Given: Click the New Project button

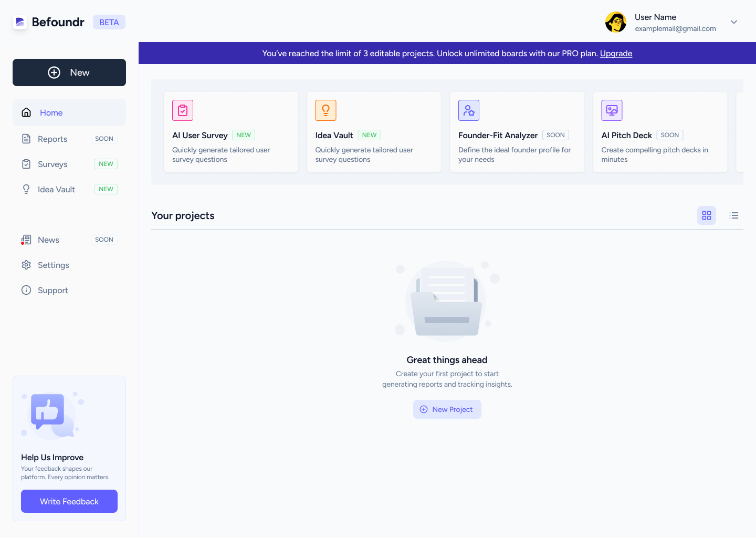Looking at the screenshot, I should coord(447,409).
